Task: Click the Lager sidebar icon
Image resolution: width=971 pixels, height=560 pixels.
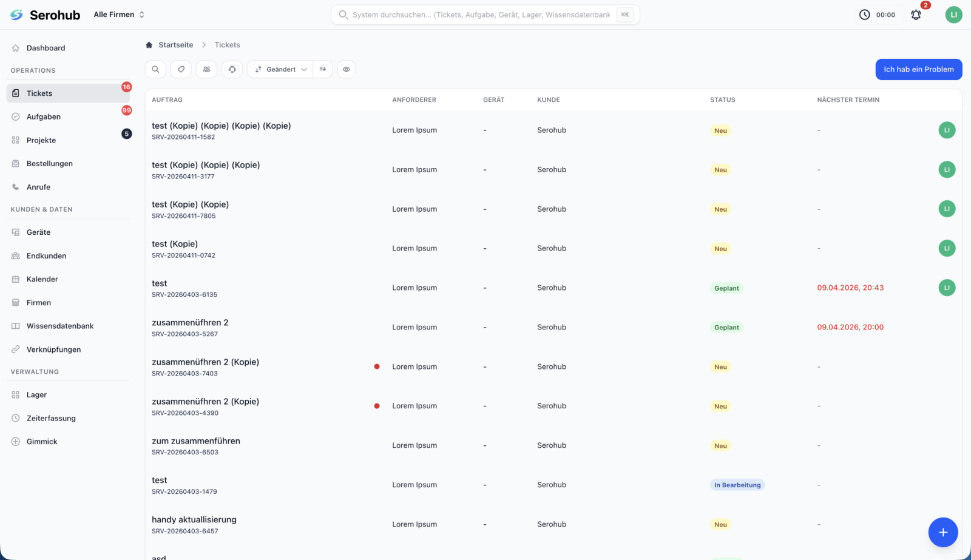Action: click(x=16, y=395)
